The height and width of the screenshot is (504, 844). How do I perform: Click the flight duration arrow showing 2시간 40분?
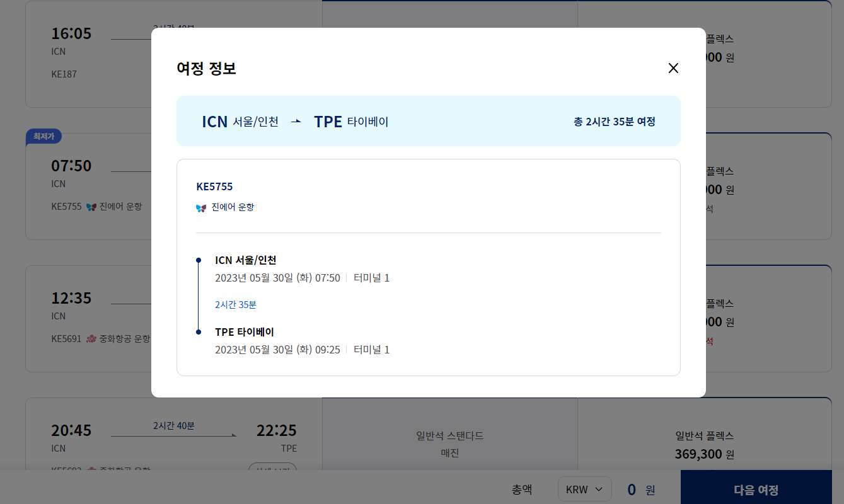pyautogui.click(x=173, y=431)
